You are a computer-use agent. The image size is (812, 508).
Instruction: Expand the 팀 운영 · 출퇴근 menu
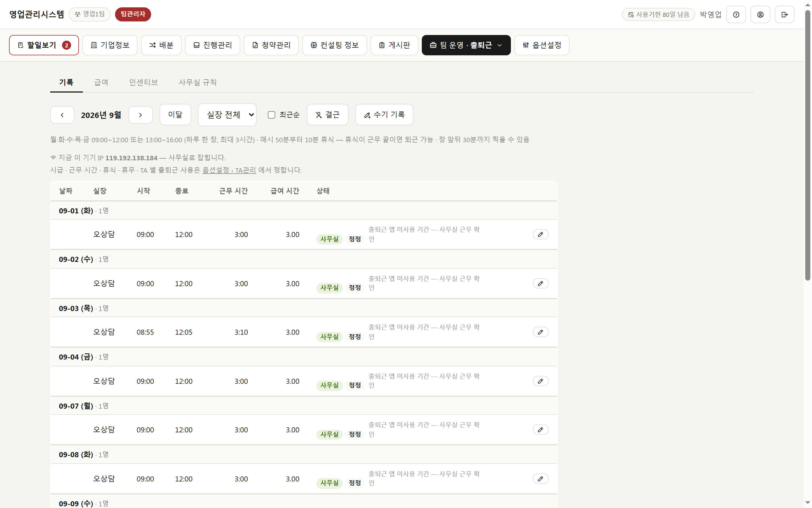[x=466, y=45]
